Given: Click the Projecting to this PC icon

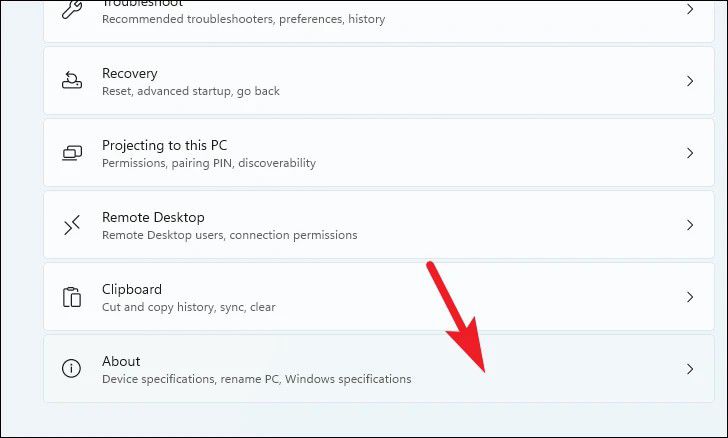Looking at the screenshot, I should coord(72,153).
